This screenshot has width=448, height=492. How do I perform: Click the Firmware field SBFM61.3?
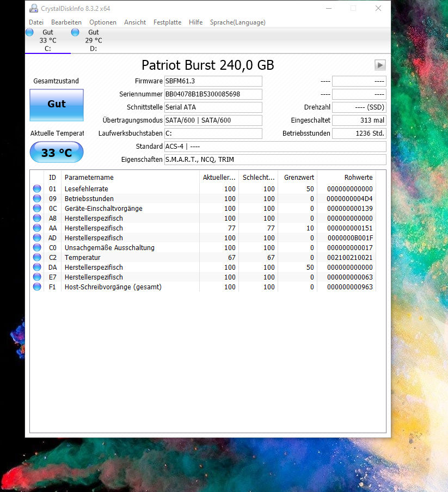click(x=213, y=81)
